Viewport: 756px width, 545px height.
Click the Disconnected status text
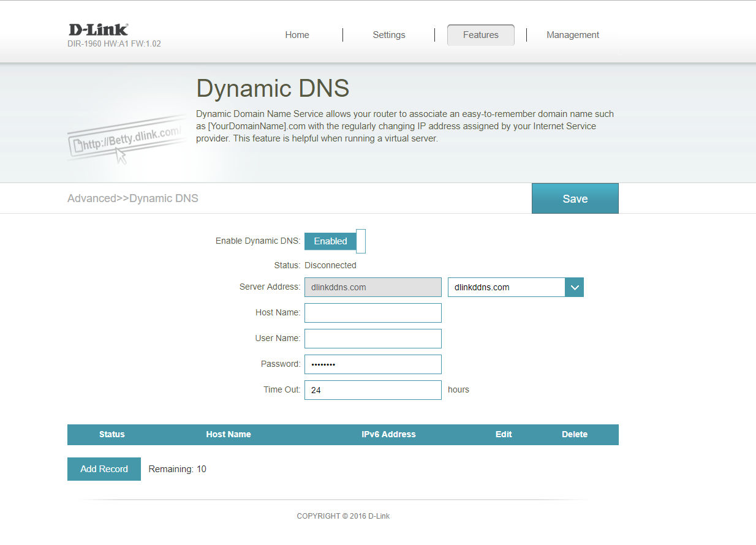point(330,265)
